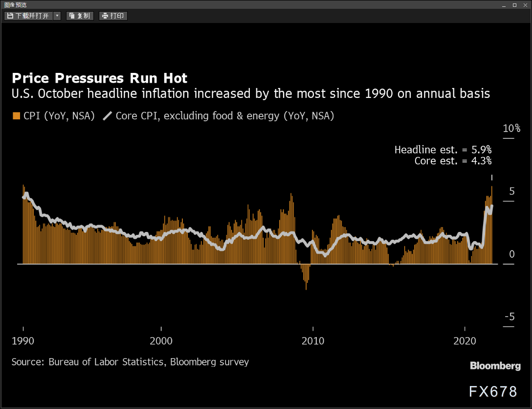Click the 打印 (print) button
Image resolution: width=532 pixels, height=409 pixels.
click(113, 16)
